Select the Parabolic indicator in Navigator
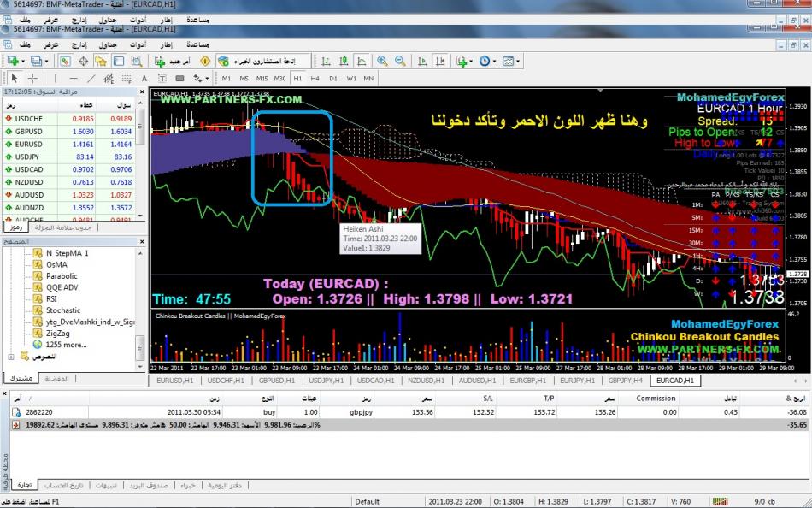The image size is (812, 508). (x=62, y=276)
